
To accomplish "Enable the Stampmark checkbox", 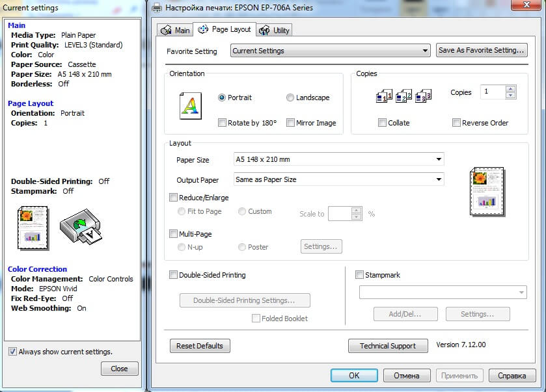I will 359,275.
